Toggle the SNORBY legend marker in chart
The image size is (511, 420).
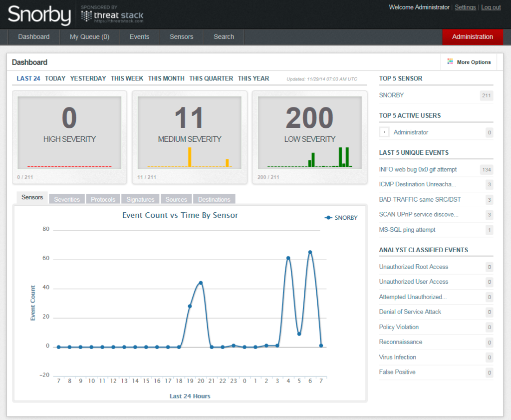coord(328,218)
